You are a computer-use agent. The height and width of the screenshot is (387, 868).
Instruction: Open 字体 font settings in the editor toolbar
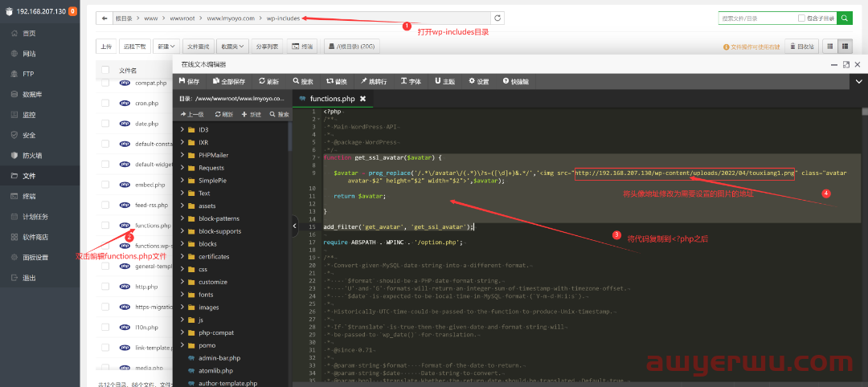click(411, 81)
